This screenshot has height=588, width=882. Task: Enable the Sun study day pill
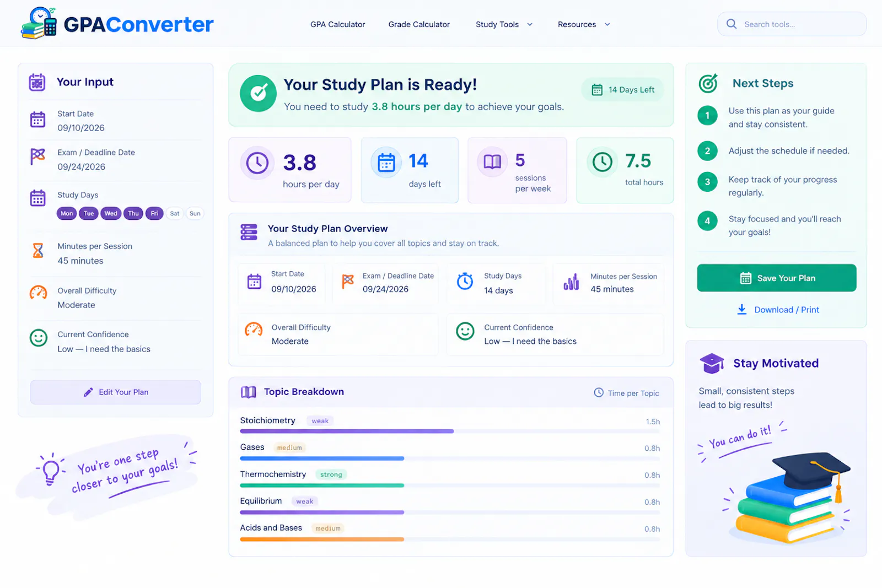[195, 213]
